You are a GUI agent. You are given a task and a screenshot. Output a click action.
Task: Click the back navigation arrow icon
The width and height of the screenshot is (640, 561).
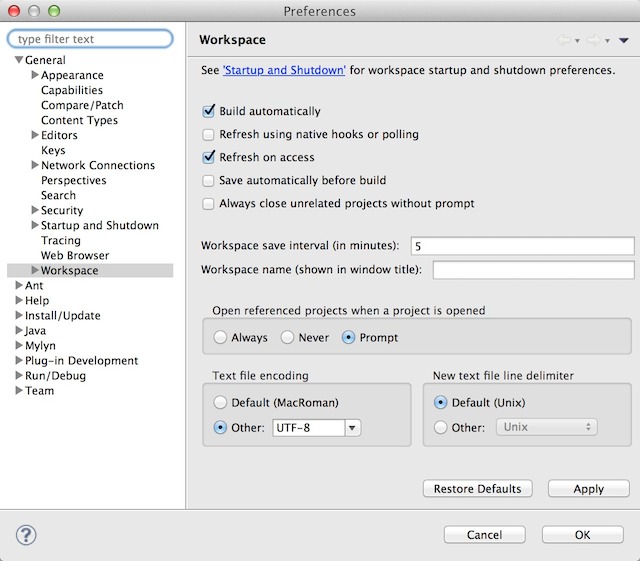click(563, 41)
